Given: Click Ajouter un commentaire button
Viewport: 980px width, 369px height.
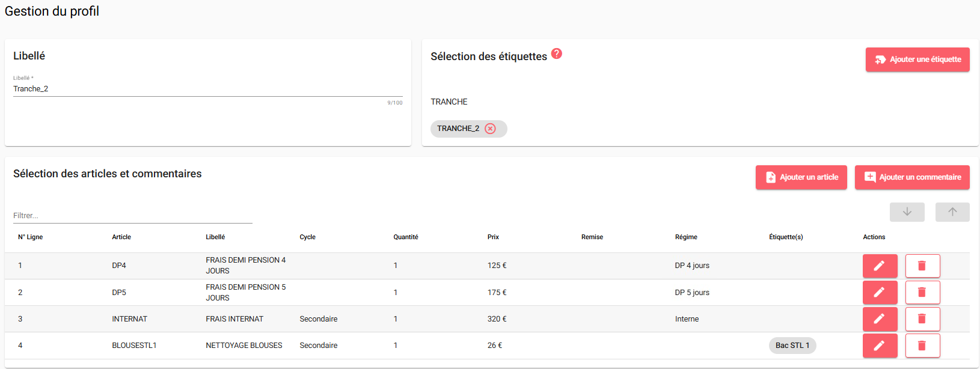Looking at the screenshot, I should click(x=912, y=177).
